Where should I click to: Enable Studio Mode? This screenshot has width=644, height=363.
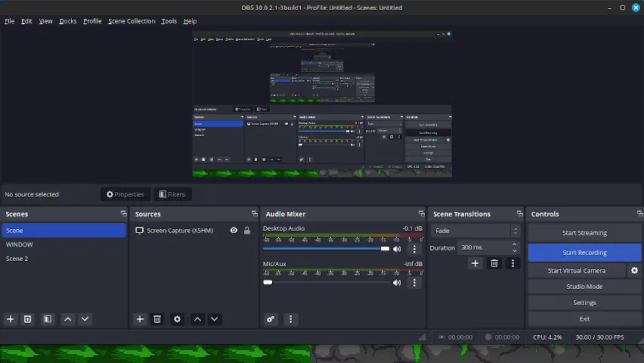(584, 287)
